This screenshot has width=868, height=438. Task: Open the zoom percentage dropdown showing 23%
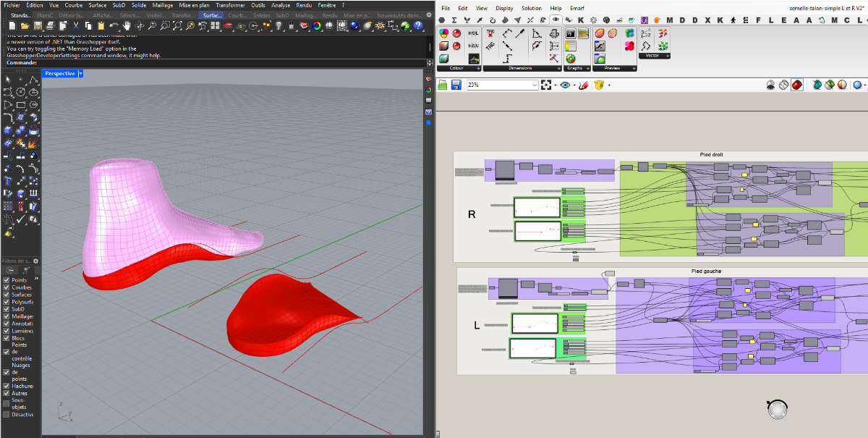tap(535, 85)
